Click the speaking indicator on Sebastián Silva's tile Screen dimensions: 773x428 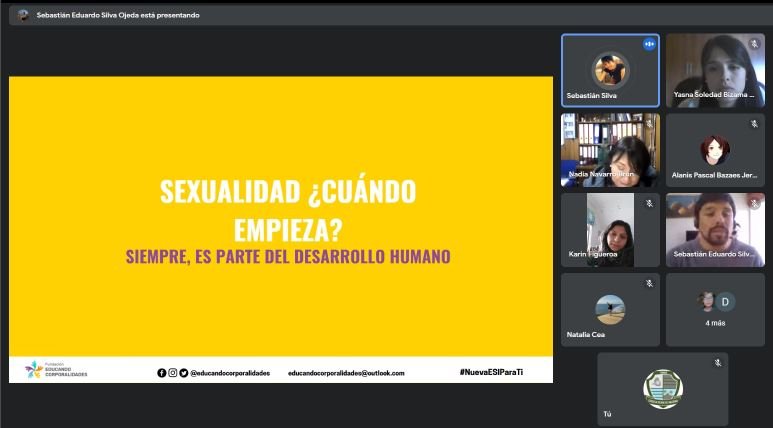click(649, 44)
